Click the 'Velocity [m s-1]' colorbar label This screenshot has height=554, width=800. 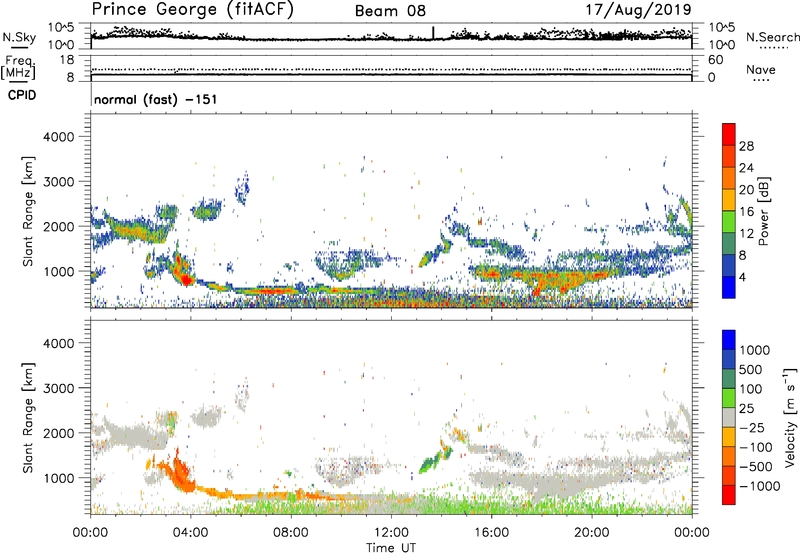[x=790, y=417]
